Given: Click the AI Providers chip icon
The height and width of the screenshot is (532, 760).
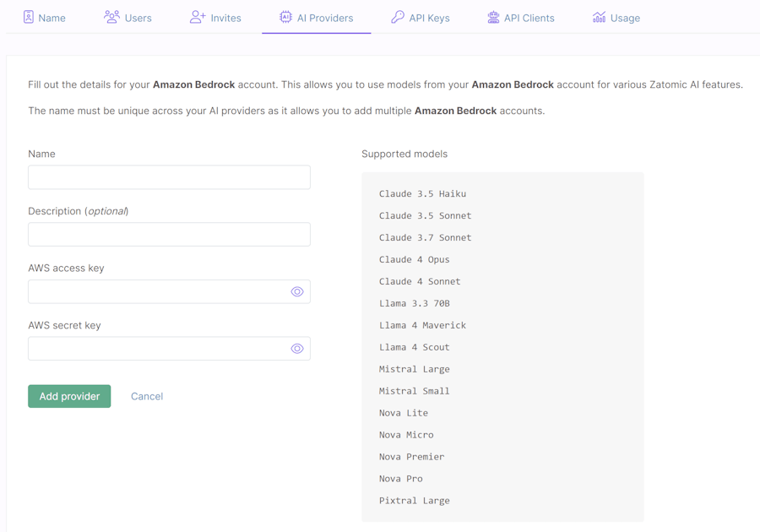Looking at the screenshot, I should tap(285, 17).
